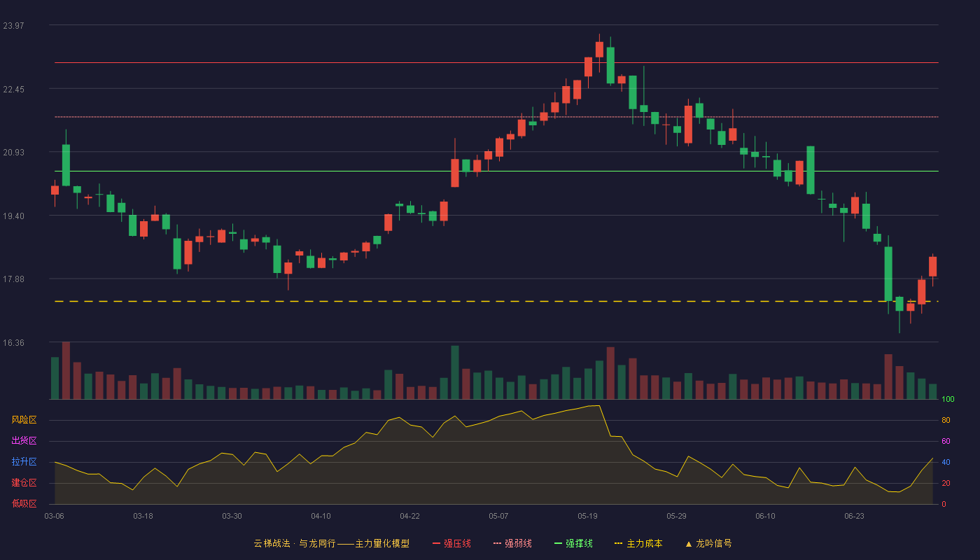Click the 05-29 date label

click(x=676, y=516)
